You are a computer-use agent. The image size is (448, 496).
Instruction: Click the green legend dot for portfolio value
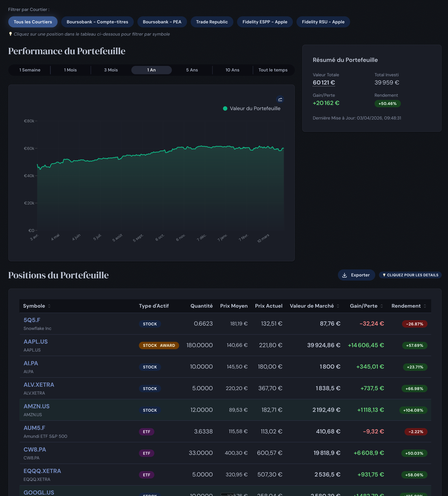pyautogui.click(x=225, y=108)
